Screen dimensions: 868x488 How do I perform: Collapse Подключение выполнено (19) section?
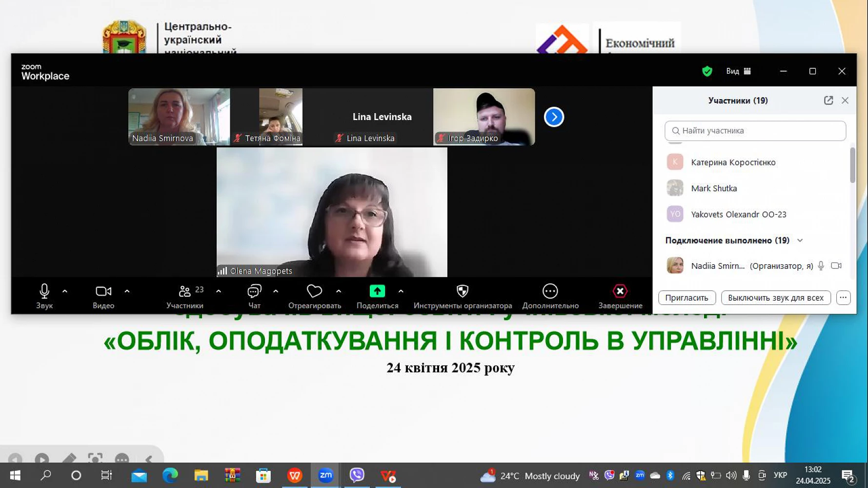click(800, 241)
